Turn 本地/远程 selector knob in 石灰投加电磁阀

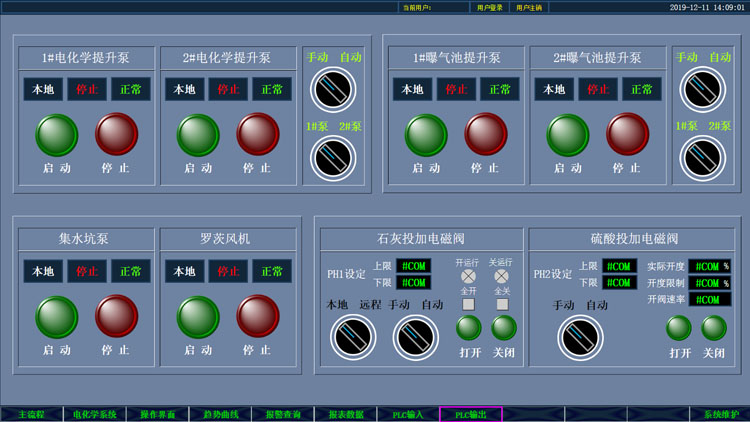(353, 338)
